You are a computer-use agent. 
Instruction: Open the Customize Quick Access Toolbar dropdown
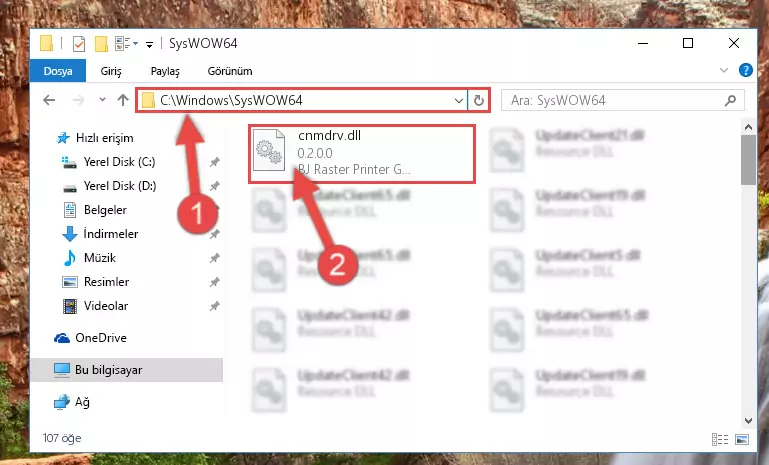[149, 45]
